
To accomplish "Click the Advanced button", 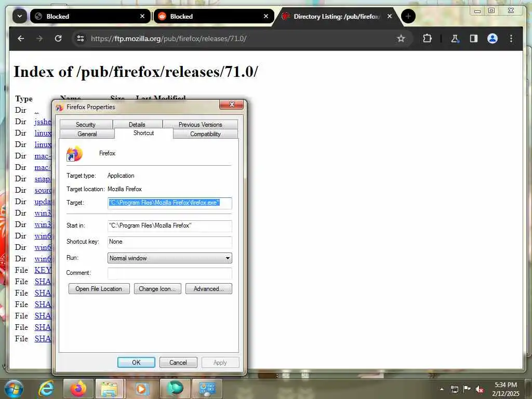I will pos(209,289).
